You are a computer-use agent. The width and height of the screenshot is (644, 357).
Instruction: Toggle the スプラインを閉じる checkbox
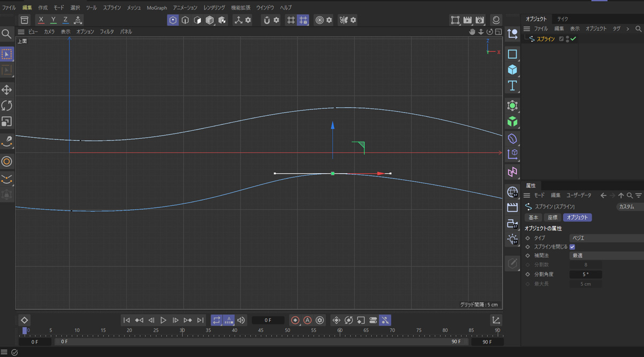(572, 247)
